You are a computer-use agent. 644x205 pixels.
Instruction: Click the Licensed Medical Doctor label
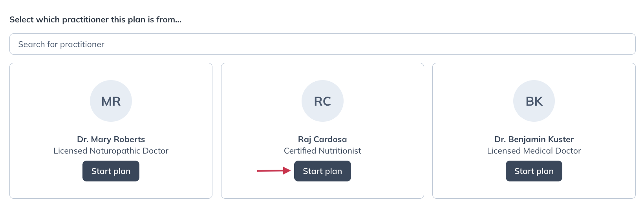pos(534,151)
